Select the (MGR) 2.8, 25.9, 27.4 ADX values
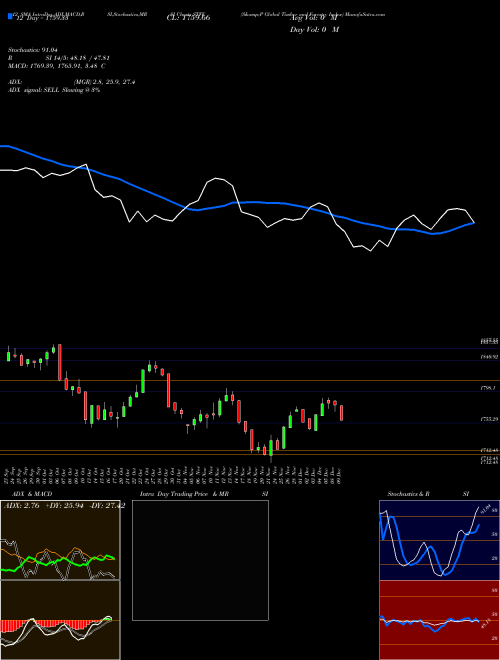Viewport: 500px width, 660px height. coord(105,82)
